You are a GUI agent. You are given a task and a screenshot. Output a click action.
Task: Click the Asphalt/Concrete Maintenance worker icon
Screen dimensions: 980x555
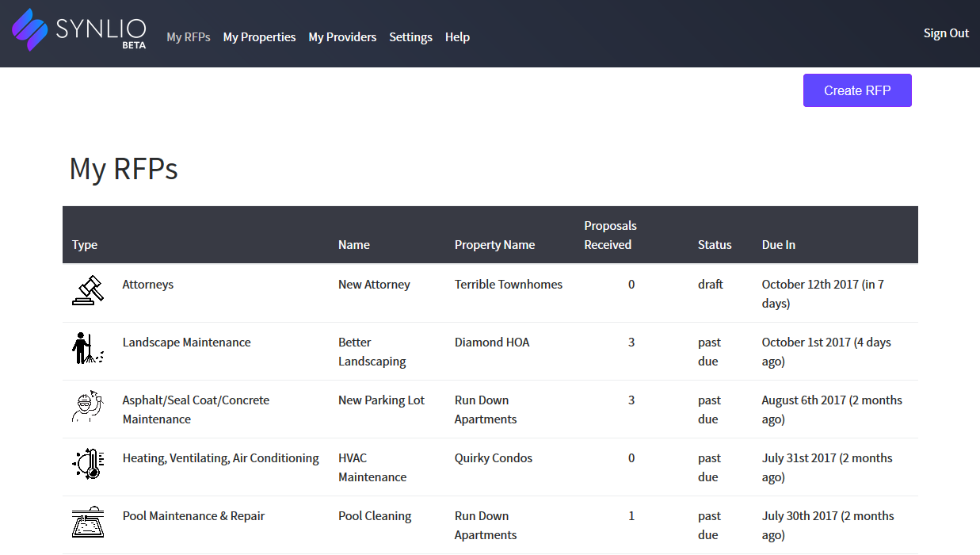coord(88,407)
